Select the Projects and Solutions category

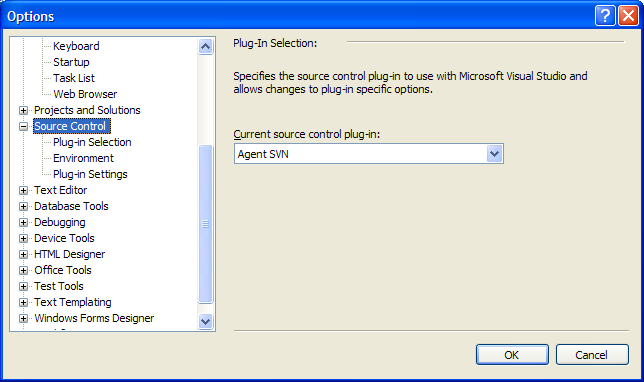[87, 110]
